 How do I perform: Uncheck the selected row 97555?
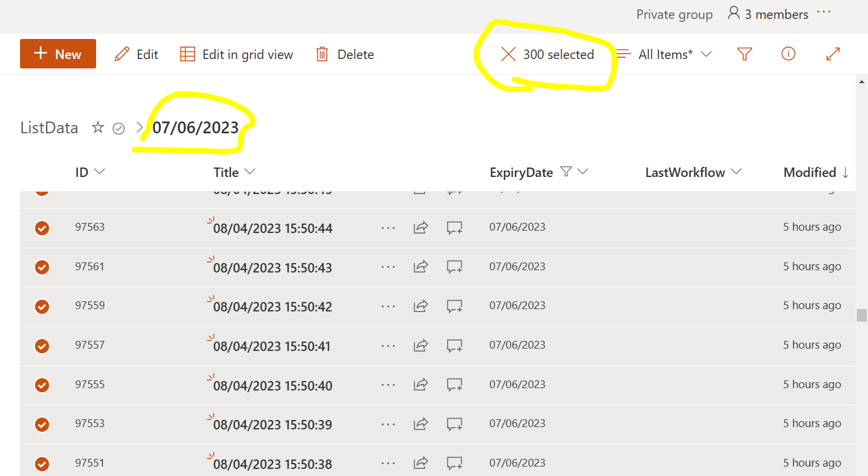click(x=42, y=385)
